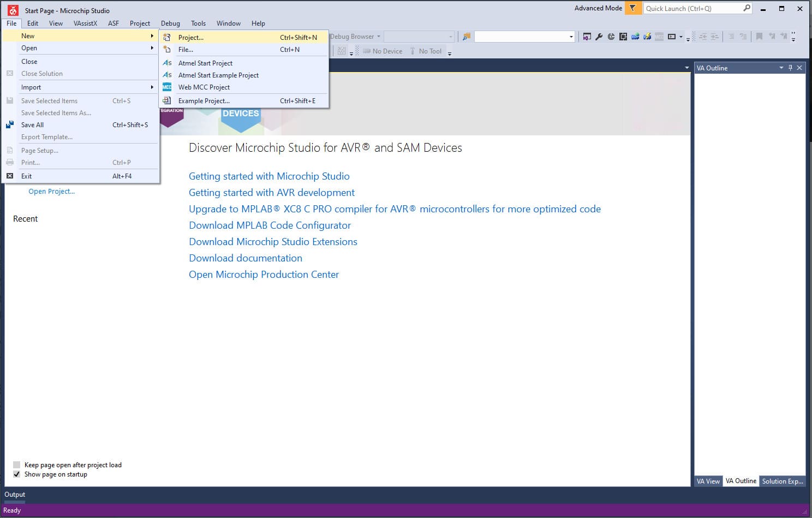Click the grey MCC toolbar icon
Screen dimensions: 812x518
coord(659,37)
